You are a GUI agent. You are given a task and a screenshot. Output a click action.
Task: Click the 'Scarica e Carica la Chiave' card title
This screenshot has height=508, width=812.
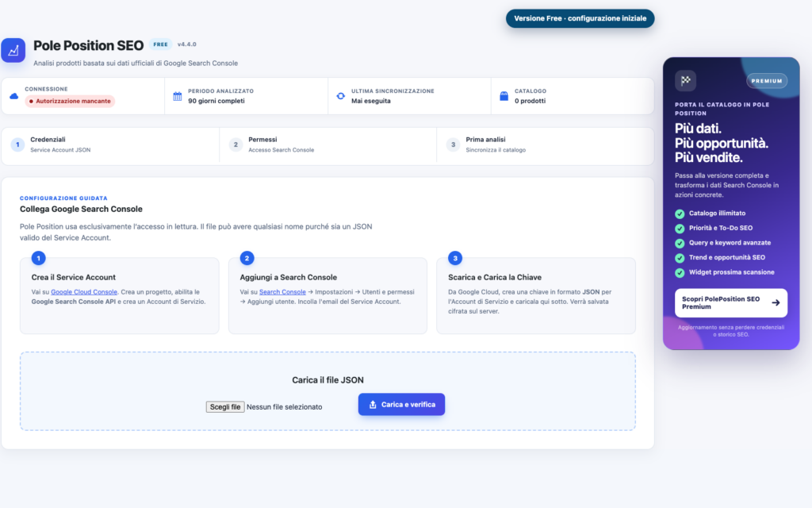(495, 277)
